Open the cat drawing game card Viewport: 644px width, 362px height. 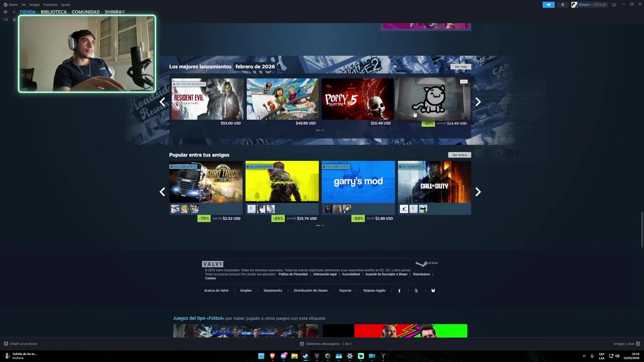(x=433, y=99)
